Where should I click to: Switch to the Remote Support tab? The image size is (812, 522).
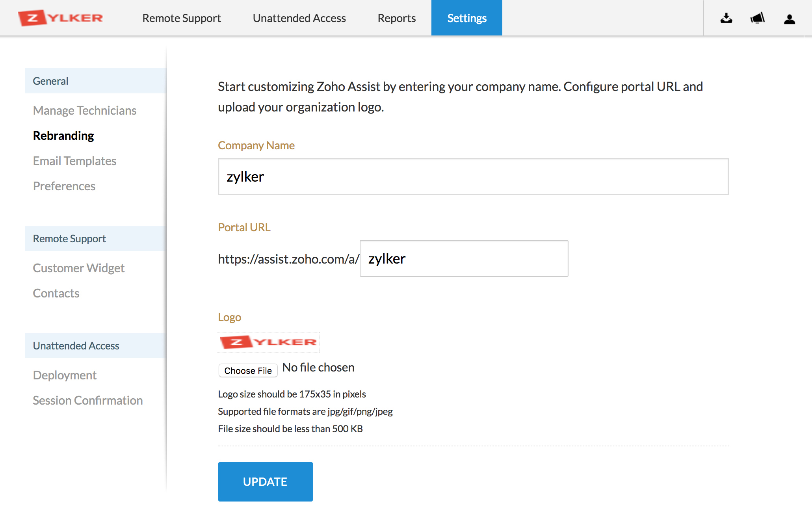coord(181,18)
